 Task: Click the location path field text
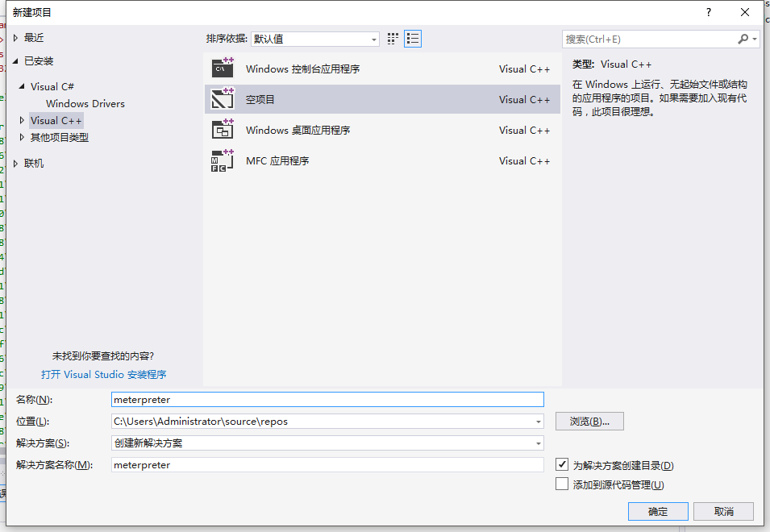(x=200, y=422)
